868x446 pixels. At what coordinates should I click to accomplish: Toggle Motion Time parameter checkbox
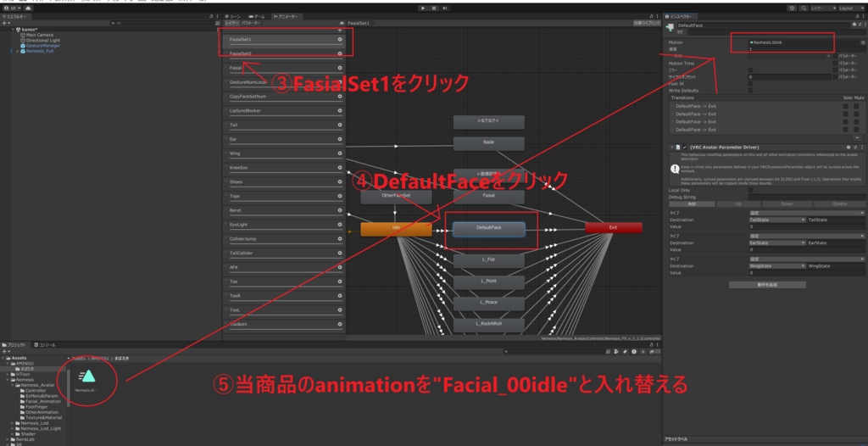pyautogui.click(x=835, y=63)
